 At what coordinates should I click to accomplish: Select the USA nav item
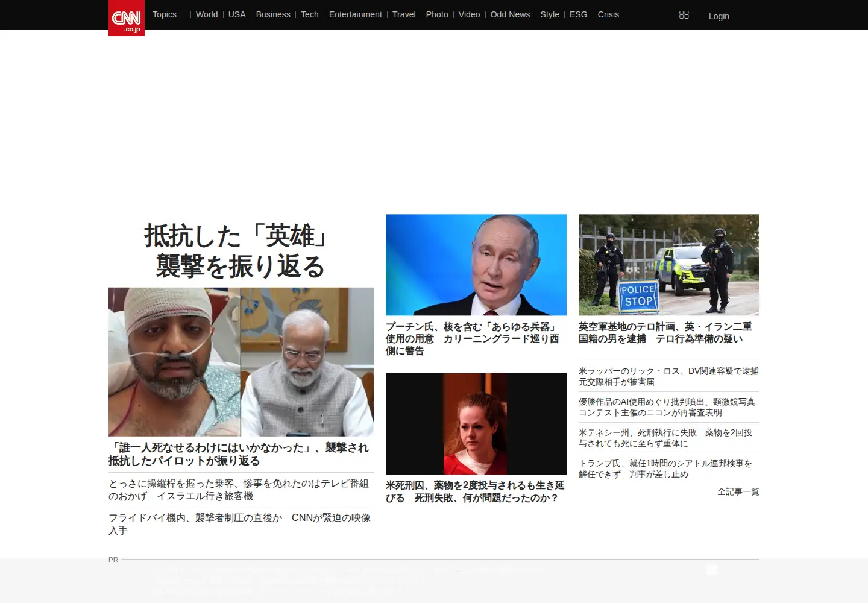[237, 14]
